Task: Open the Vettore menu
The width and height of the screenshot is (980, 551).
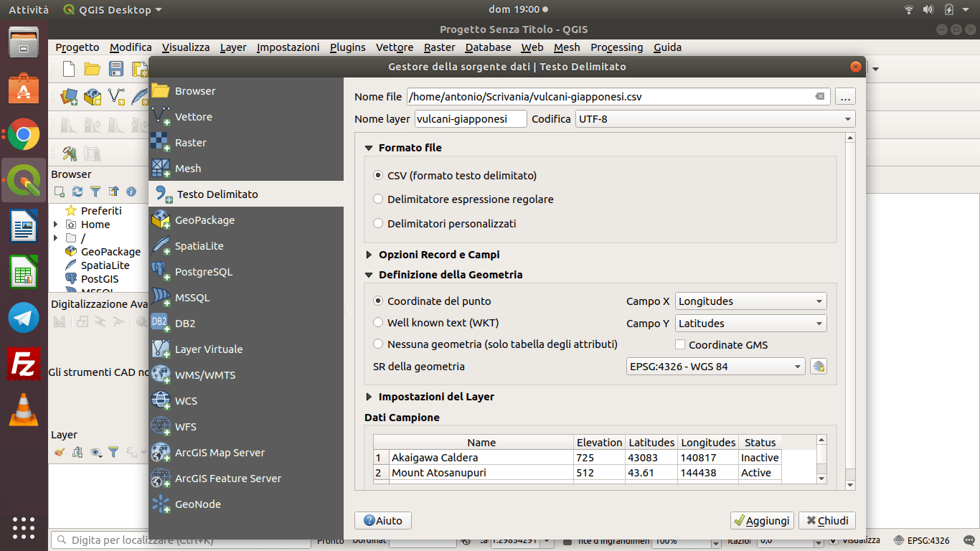Action: tap(395, 47)
